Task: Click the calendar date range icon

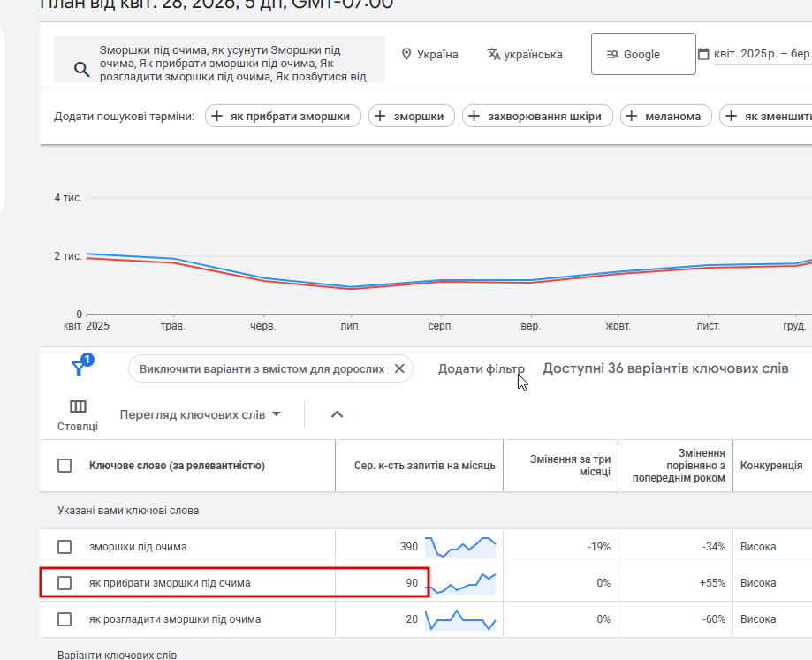Action: click(703, 54)
